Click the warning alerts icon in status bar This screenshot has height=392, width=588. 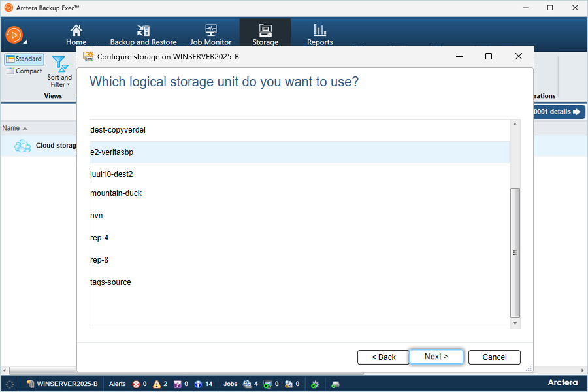(157, 384)
